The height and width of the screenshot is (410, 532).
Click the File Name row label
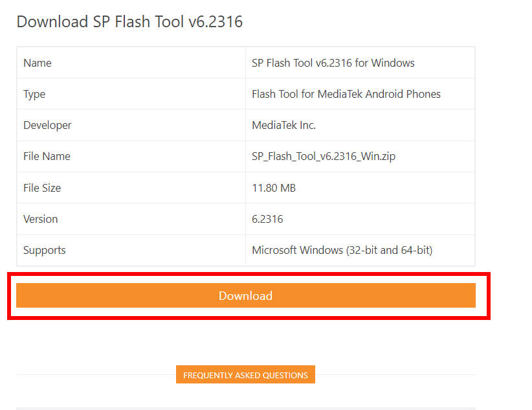pos(47,156)
